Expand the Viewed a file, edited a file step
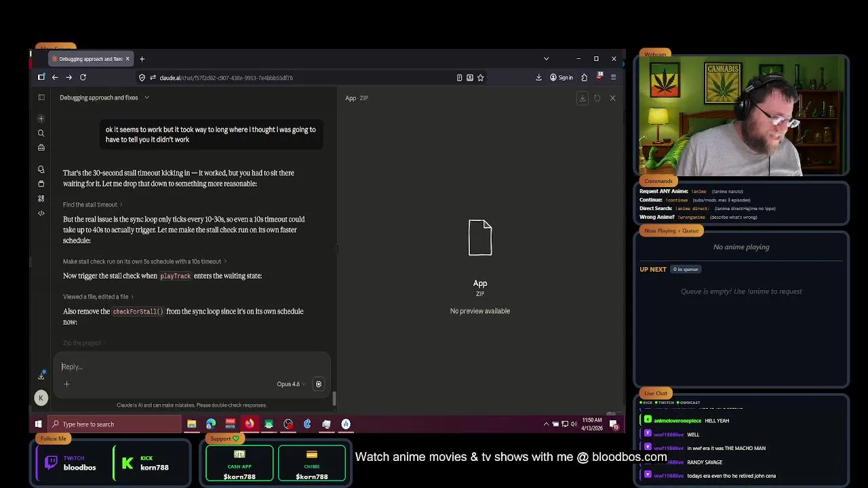The width and height of the screenshot is (868, 488). 98,297
